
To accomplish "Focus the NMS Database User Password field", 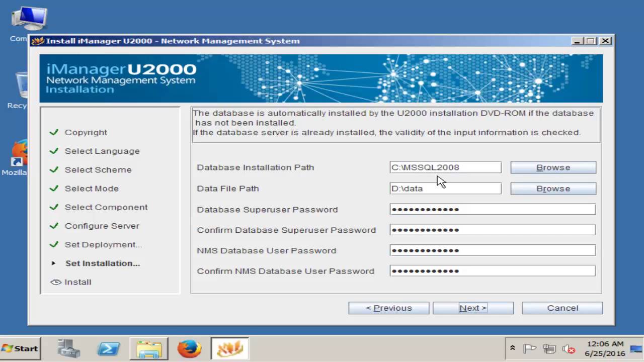I will 492,250.
